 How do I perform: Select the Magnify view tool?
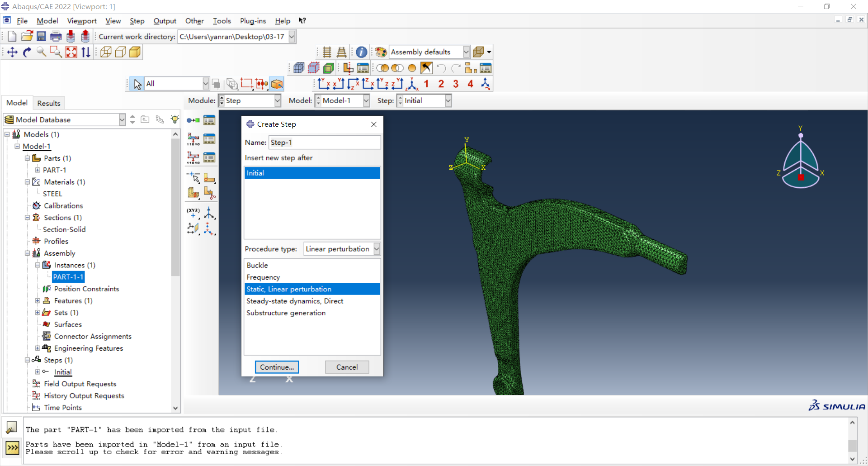coord(42,52)
